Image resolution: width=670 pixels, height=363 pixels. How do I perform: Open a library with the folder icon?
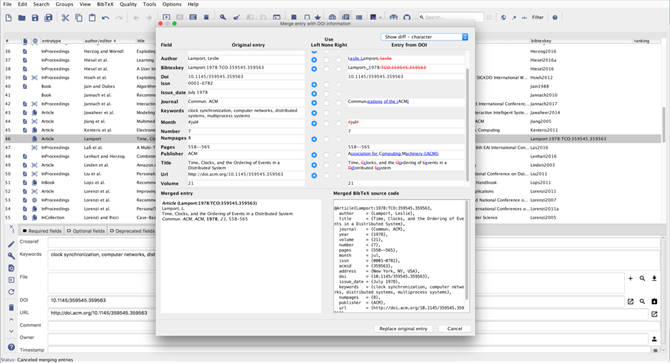click(22, 18)
